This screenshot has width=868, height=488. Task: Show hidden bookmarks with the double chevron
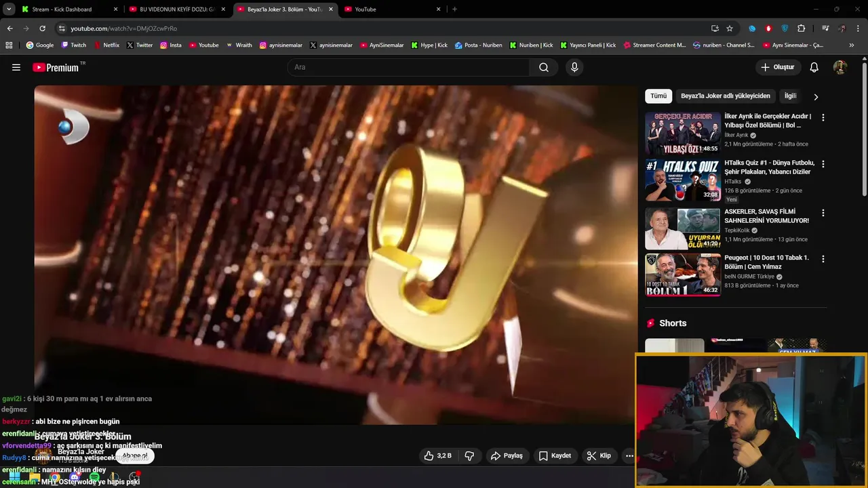point(852,45)
